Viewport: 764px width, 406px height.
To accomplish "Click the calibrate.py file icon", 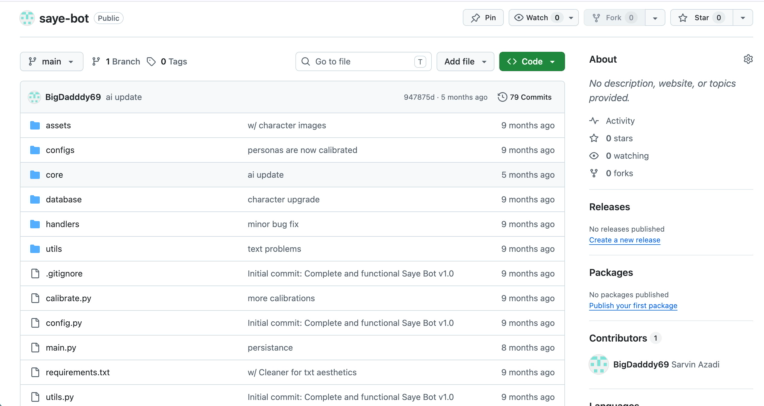I will [35, 298].
